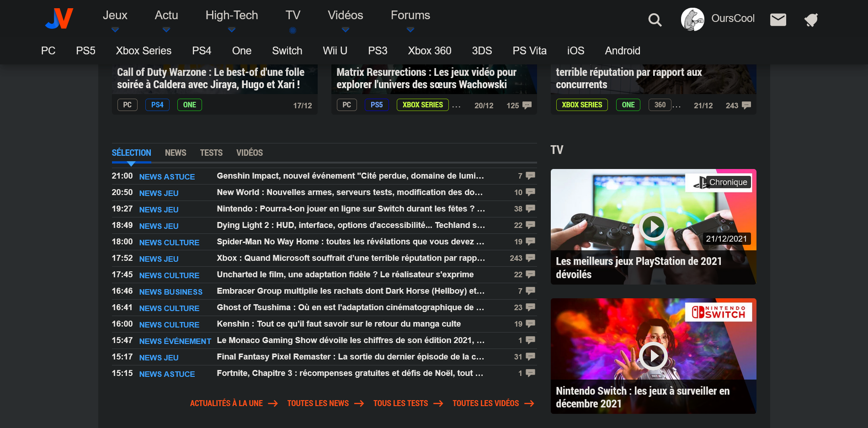Switch to the Tests tab
Screen dimensions: 868x428
(x=211, y=153)
